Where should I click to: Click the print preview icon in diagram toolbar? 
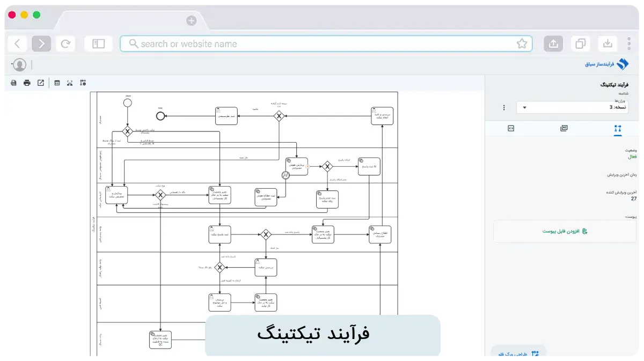pyautogui.click(x=14, y=83)
